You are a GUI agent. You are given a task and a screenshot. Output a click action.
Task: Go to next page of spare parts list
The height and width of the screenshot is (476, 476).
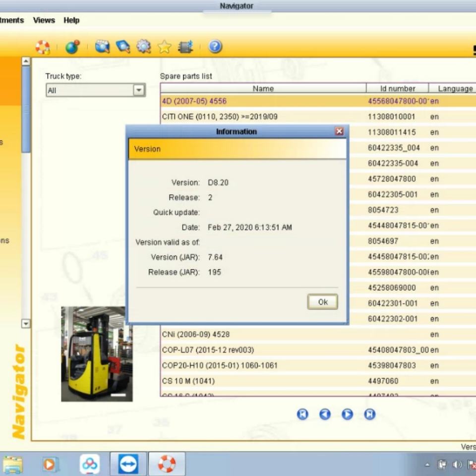click(347, 415)
